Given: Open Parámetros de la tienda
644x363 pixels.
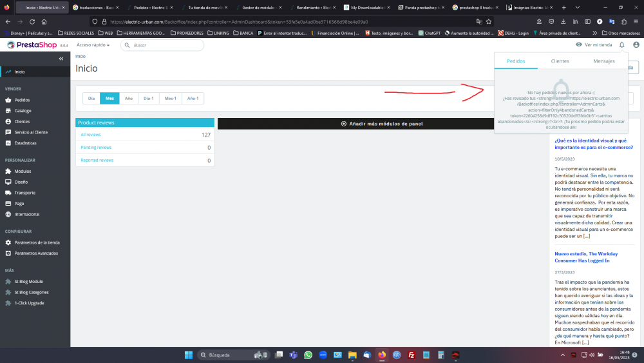Looking at the screenshot, I should pos(37,242).
